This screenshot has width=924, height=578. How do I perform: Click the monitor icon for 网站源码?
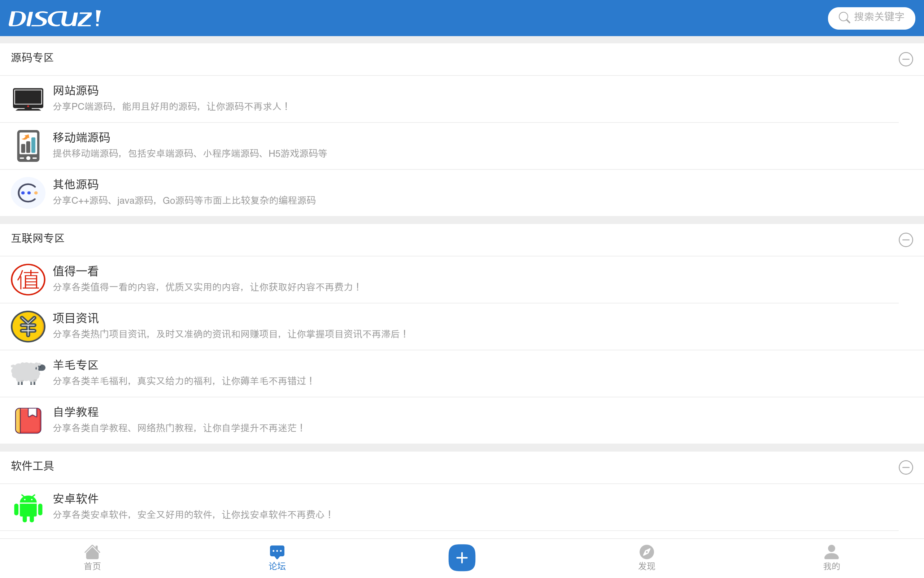(x=28, y=99)
